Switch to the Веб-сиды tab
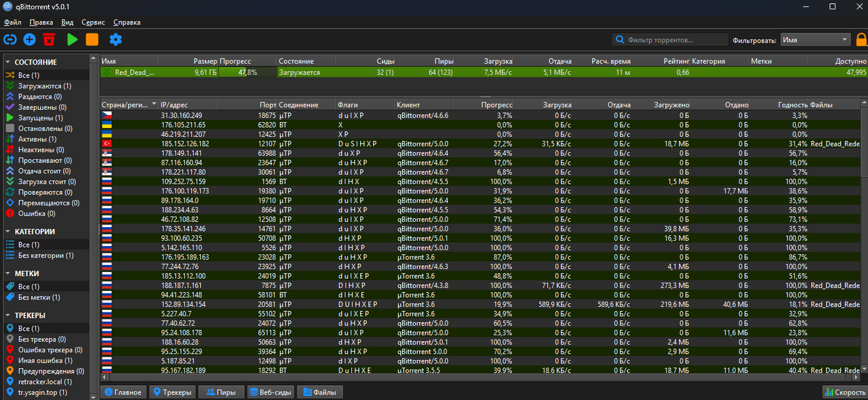Screen dimensions: 868x400 point(271,392)
